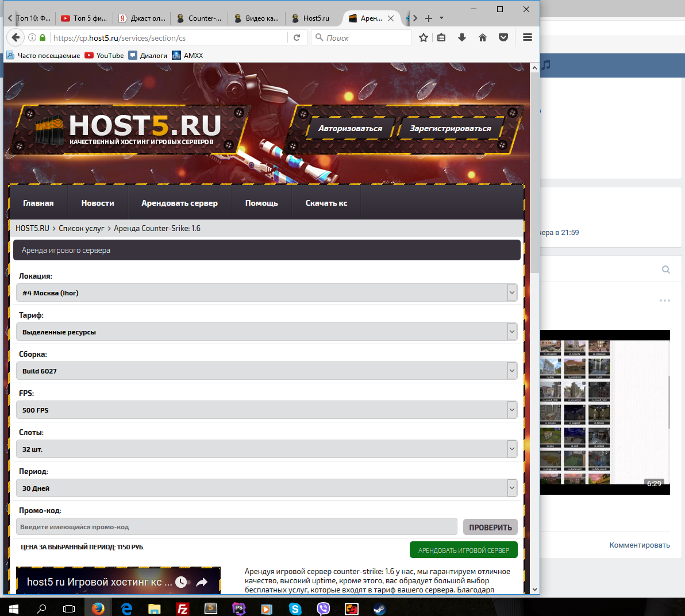
Task: Bookmark this page with the star icon
Action: coord(424,37)
